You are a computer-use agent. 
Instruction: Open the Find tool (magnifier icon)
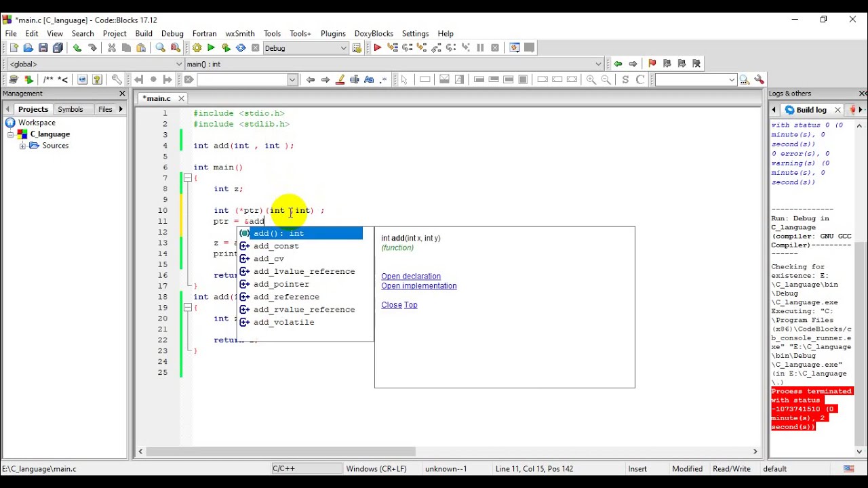pos(161,48)
